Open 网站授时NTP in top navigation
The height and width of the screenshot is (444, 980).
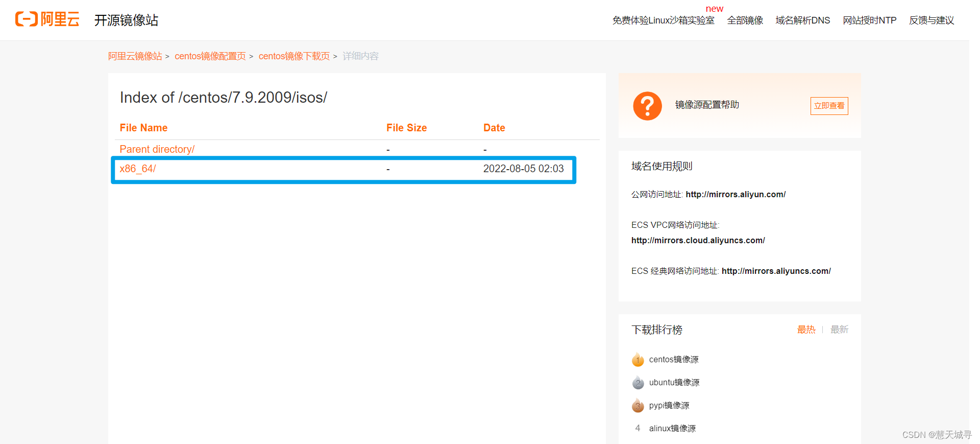tap(869, 20)
